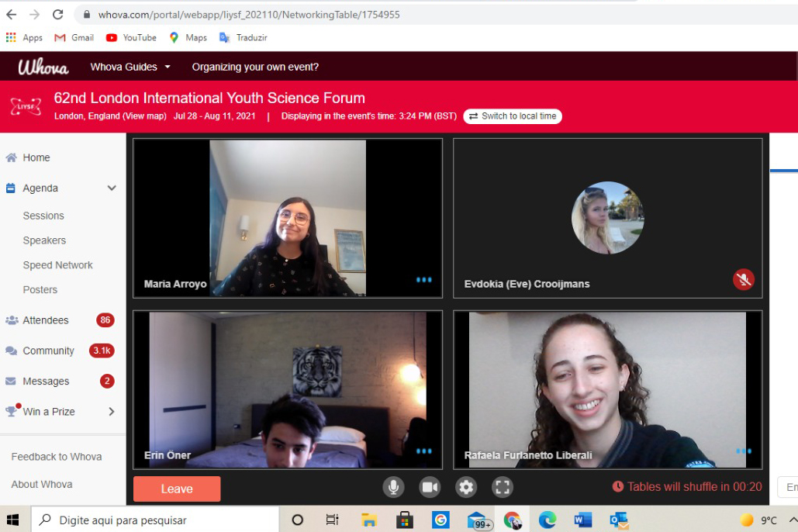798x532 pixels.
Task: Click the Agenda calendar icon
Action: coord(11,188)
